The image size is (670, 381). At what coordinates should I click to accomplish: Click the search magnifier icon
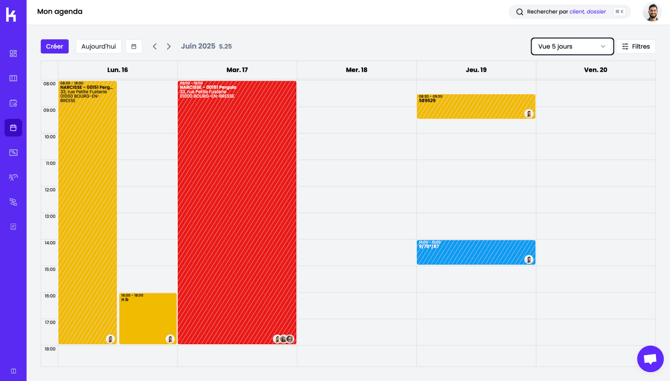pyautogui.click(x=520, y=12)
